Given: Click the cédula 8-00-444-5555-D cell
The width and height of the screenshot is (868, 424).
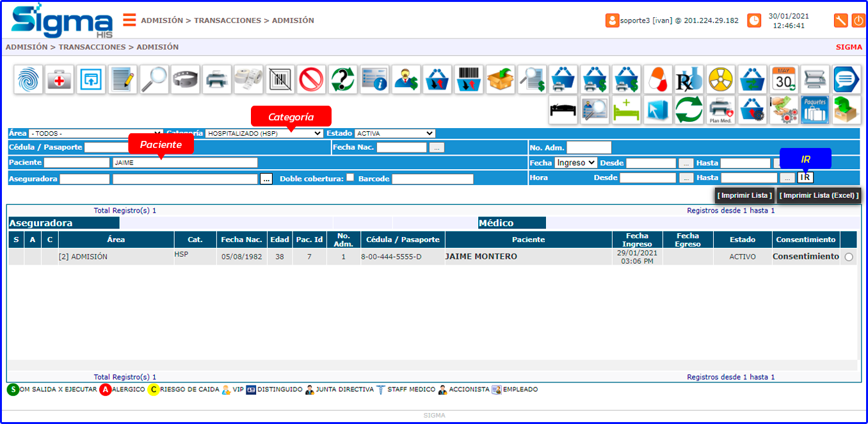Looking at the screenshot, I should (x=403, y=257).
